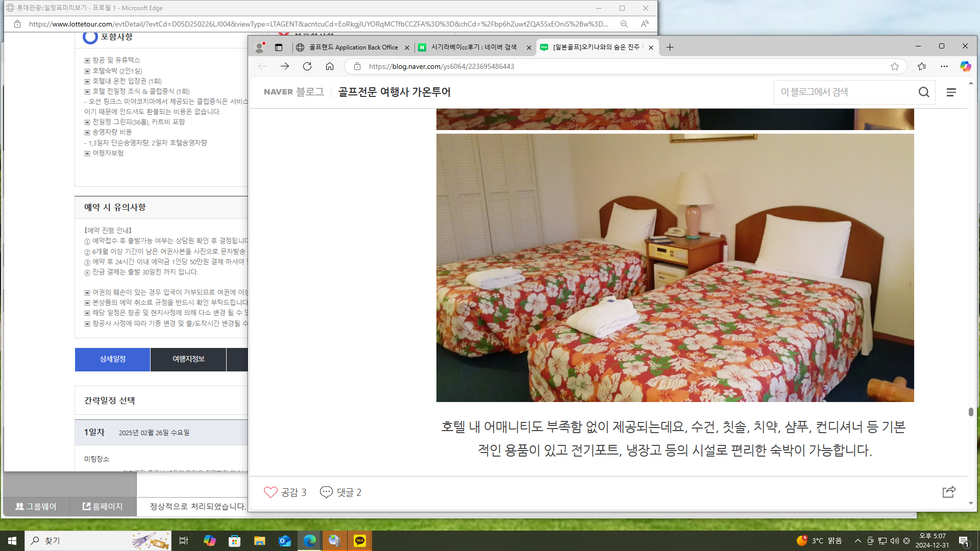Go to the browser home page
980x551 pixels.
pos(330,66)
